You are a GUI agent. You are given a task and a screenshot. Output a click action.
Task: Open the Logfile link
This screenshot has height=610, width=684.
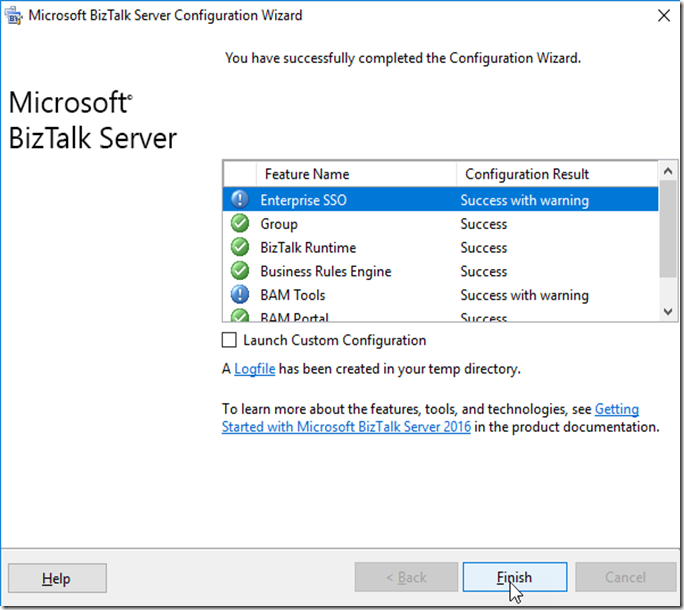click(x=255, y=369)
